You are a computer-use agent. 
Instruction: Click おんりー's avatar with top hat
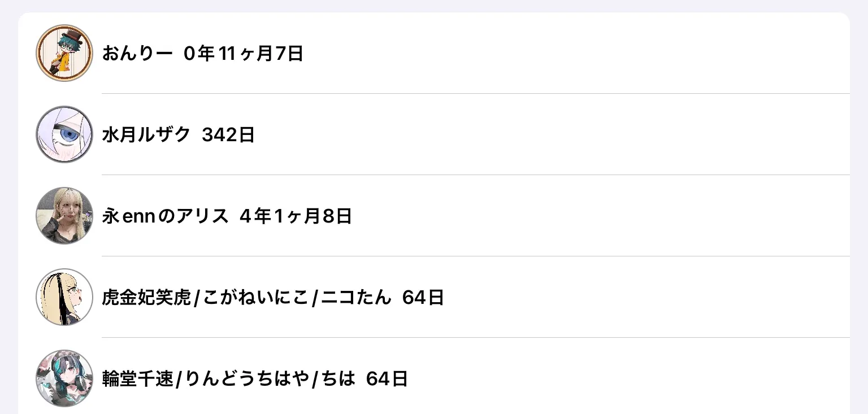pos(64,53)
